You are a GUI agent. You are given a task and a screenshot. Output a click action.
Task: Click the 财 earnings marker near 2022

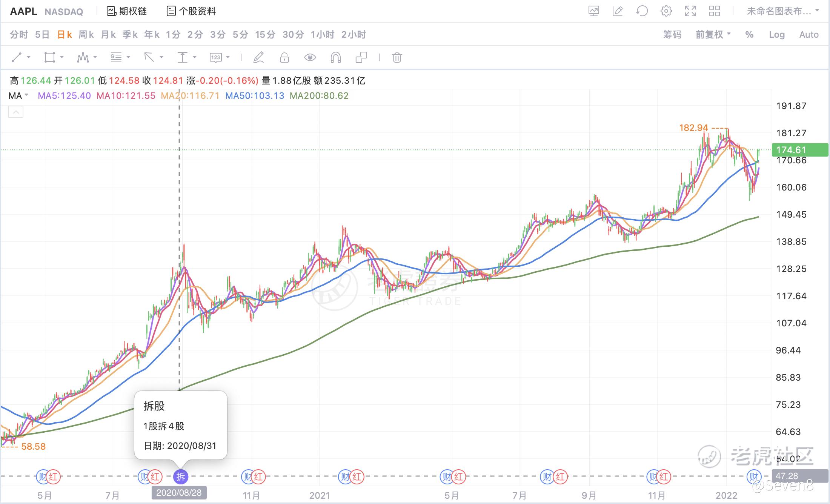coord(754,477)
